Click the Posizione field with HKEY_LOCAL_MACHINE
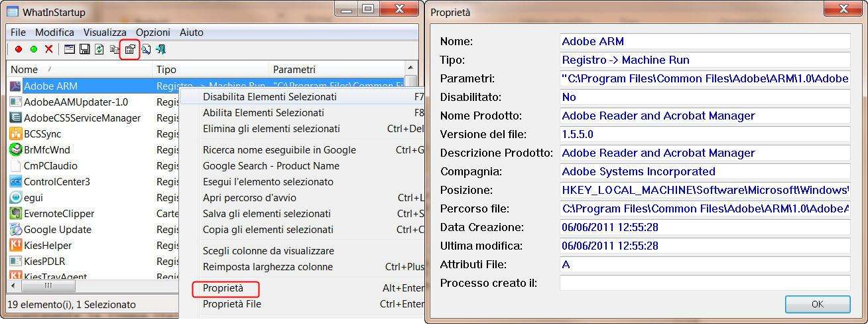This screenshot has width=868, height=324. click(705, 190)
